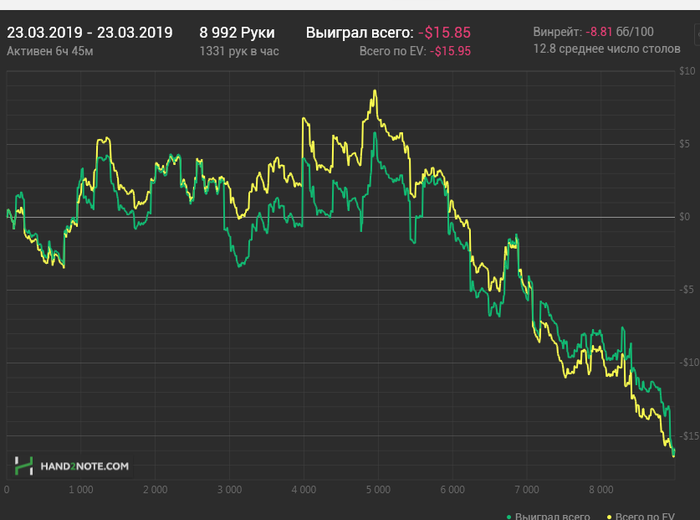This screenshot has width=700, height=520.
Task: Click the 'Активен 6ч 45м' active time text
Action: coord(50,50)
